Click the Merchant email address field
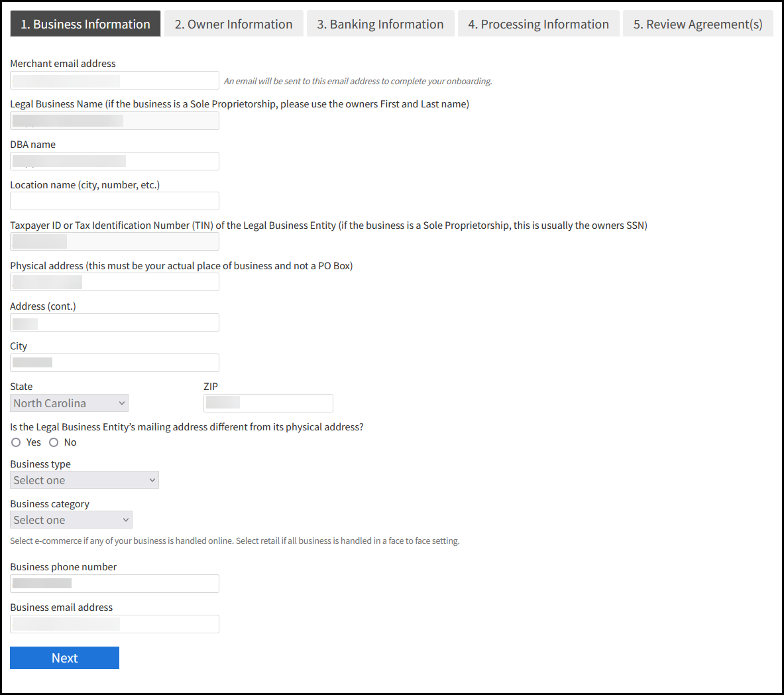 [x=114, y=80]
